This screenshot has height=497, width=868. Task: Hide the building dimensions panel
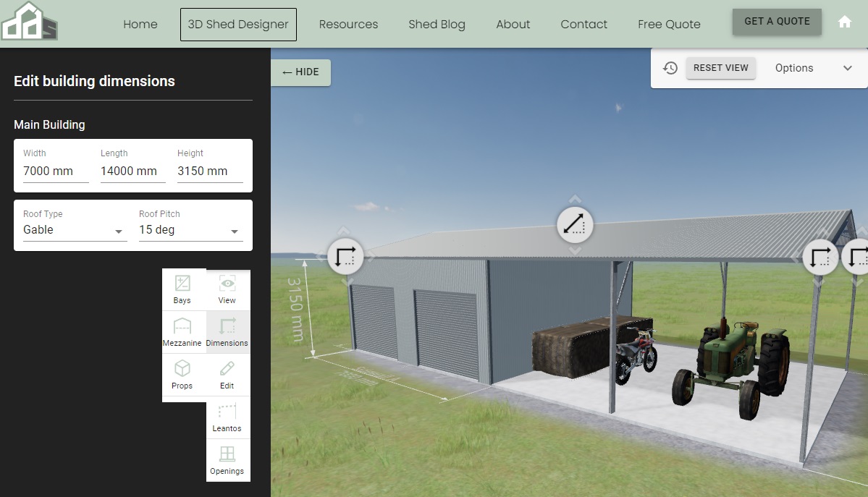(x=300, y=72)
